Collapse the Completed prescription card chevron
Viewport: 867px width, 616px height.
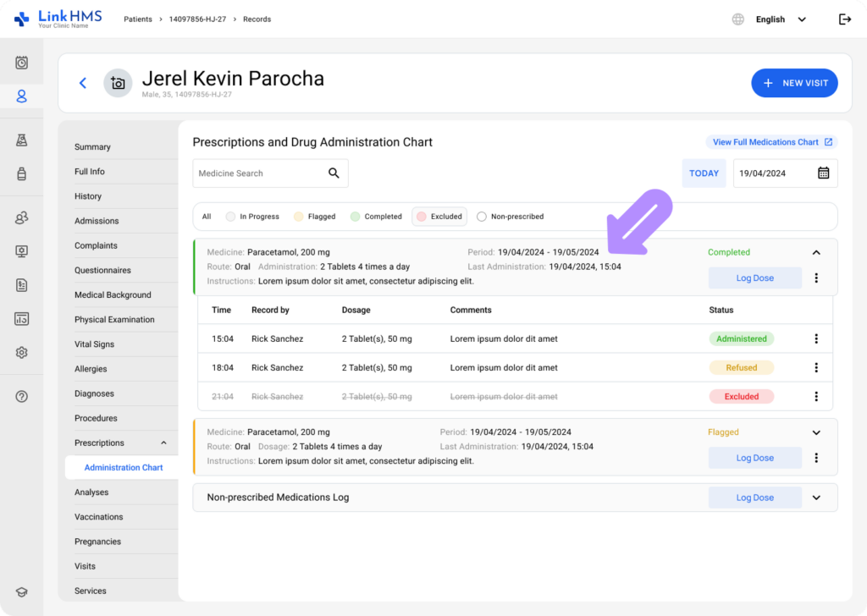(816, 252)
